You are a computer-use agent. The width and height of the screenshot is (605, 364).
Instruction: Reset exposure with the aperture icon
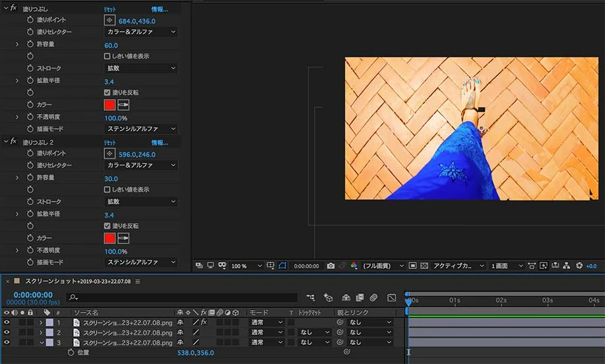(x=579, y=265)
